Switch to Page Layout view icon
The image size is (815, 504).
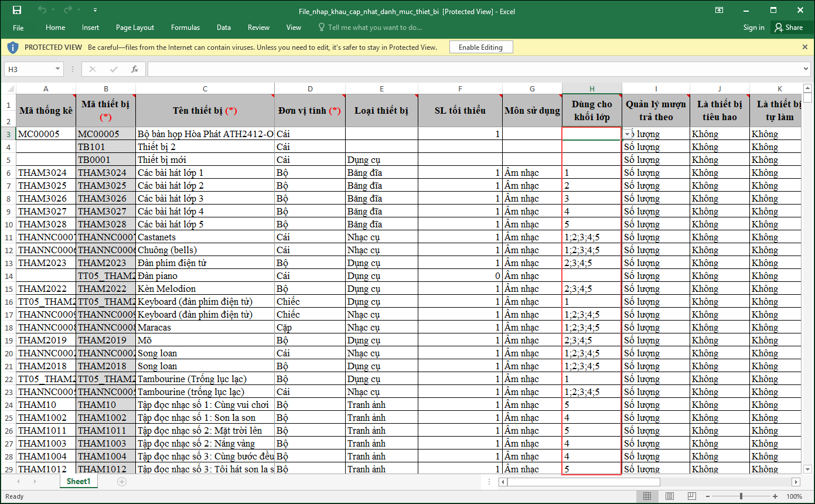click(669, 496)
